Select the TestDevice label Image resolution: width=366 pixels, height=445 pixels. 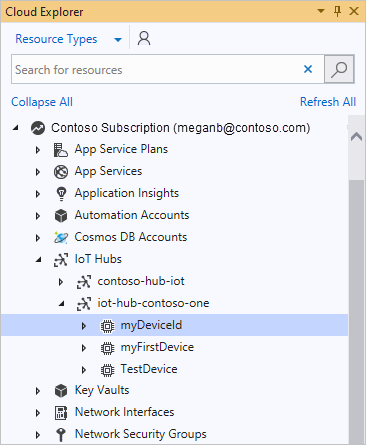[149, 369]
